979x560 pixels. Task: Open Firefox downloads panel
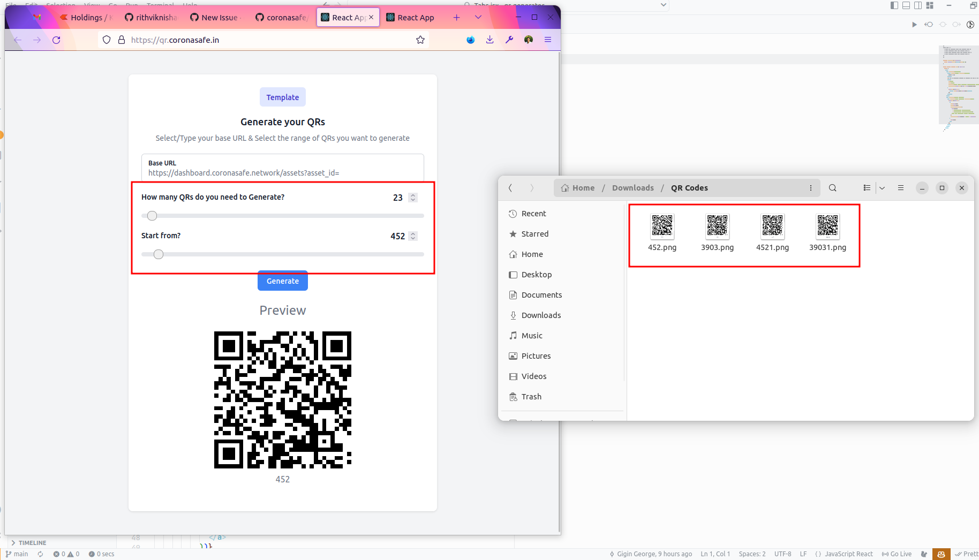pyautogui.click(x=489, y=40)
